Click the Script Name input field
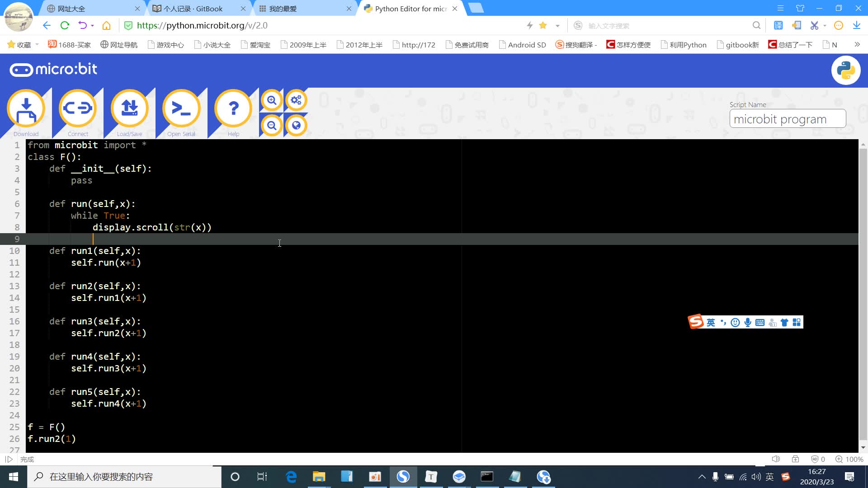Screen dimensions: 868x488 [x=787, y=119]
